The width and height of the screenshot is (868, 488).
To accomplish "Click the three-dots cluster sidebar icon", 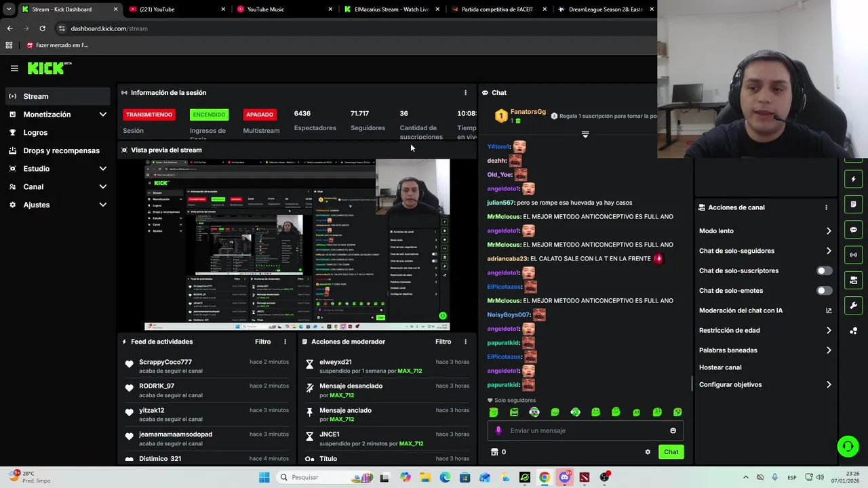I will click(x=853, y=331).
